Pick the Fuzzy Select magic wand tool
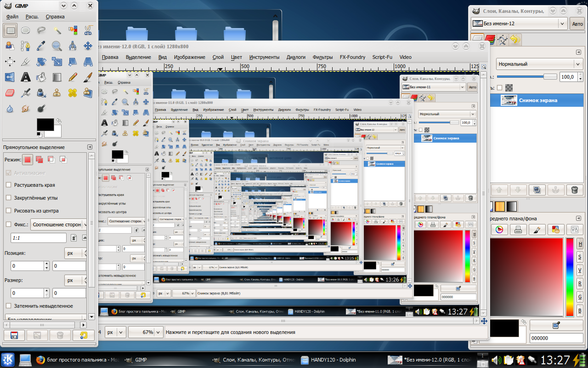The width and height of the screenshot is (588, 368). pyautogui.click(x=57, y=30)
